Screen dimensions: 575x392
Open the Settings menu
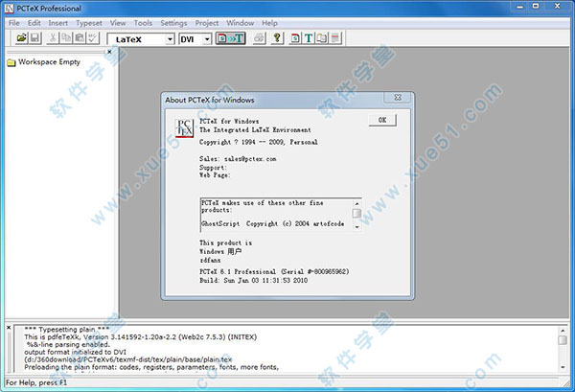pos(173,23)
